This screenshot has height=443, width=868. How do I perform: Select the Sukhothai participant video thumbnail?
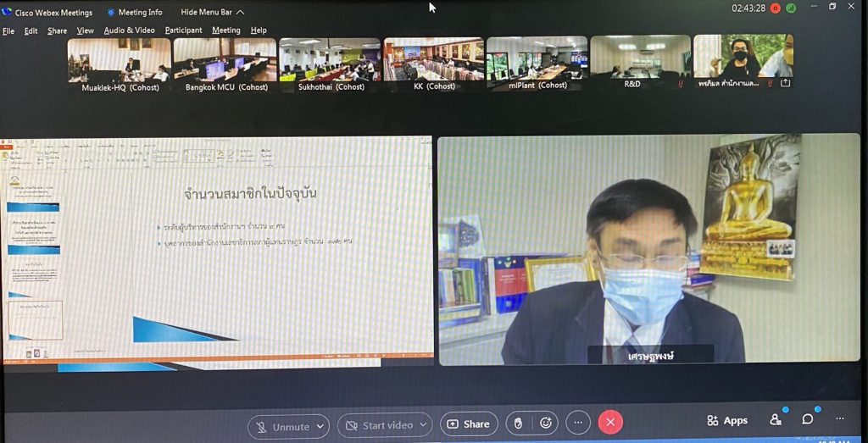click(331, 62)
